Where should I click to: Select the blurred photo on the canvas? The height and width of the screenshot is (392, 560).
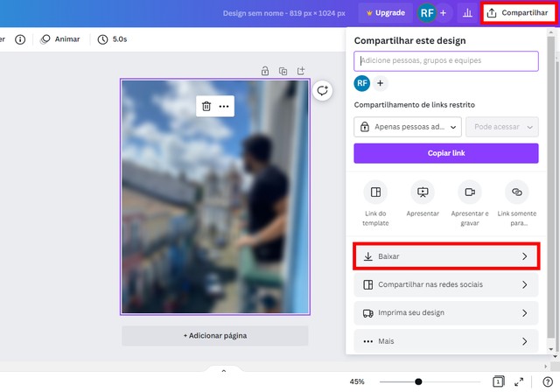pos(215,197)
